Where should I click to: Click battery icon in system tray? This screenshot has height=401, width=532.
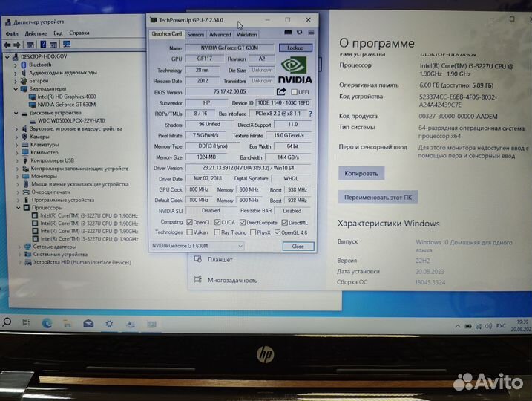tap(468, 326)
